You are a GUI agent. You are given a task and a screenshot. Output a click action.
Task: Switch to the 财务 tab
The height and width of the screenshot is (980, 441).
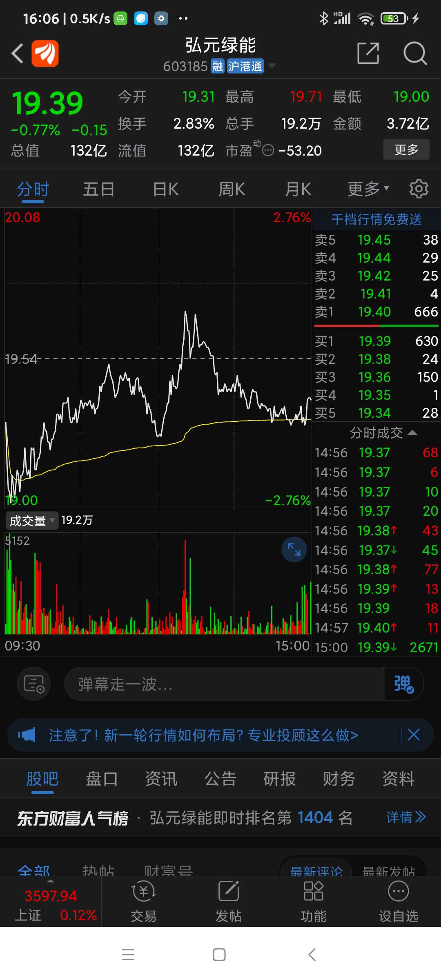(x=339, y=779)
